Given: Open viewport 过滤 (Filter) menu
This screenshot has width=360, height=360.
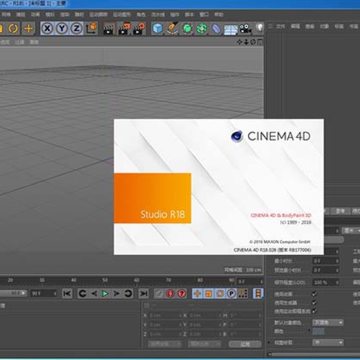Looking at the screenshot, I should coord(20,42).
